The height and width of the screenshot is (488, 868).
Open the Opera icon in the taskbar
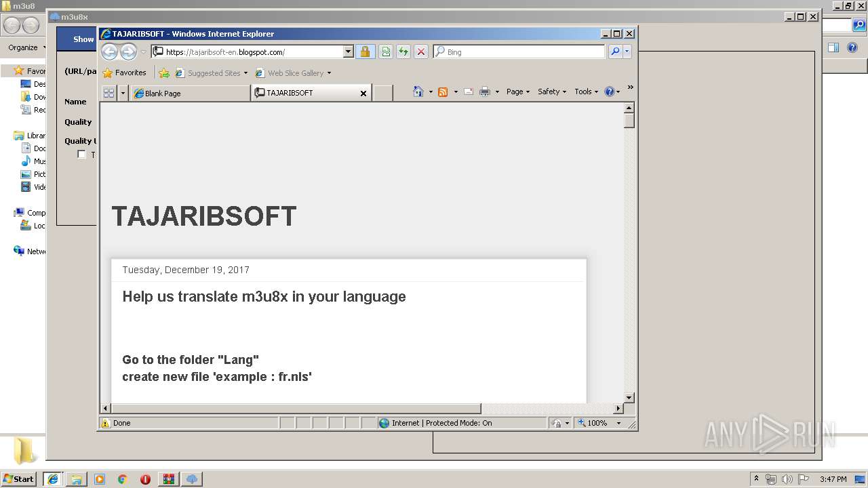click(x=145, y=479)
